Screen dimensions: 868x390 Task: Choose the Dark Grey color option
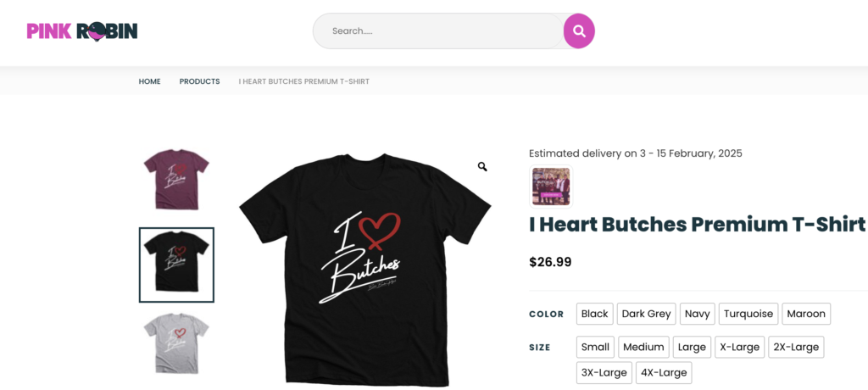[646, 314]
